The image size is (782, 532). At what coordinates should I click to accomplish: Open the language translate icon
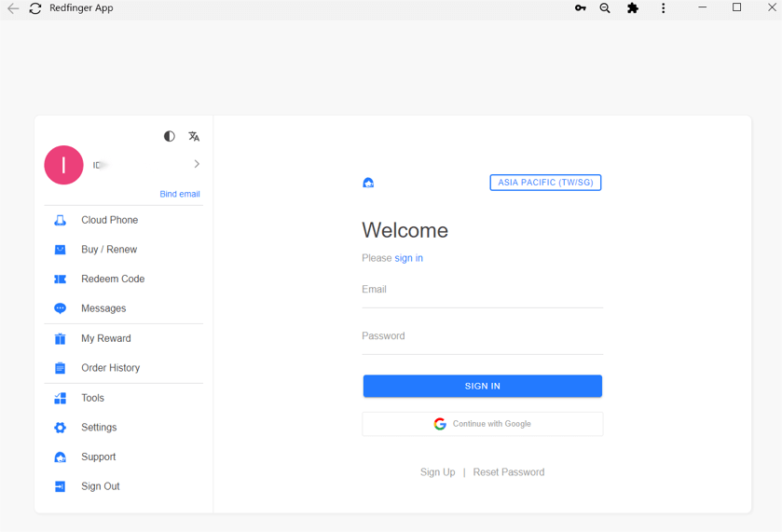click(194, 136)
